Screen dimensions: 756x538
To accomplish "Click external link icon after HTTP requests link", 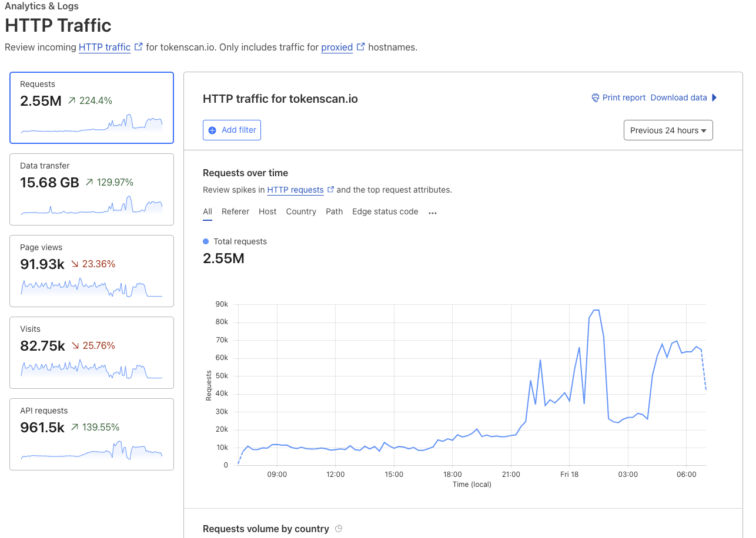I will 331,190.
